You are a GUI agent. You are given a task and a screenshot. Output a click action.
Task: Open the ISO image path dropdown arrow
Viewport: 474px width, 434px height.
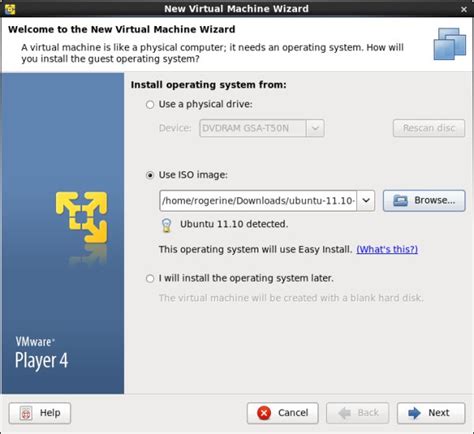[x=366, y=201]
